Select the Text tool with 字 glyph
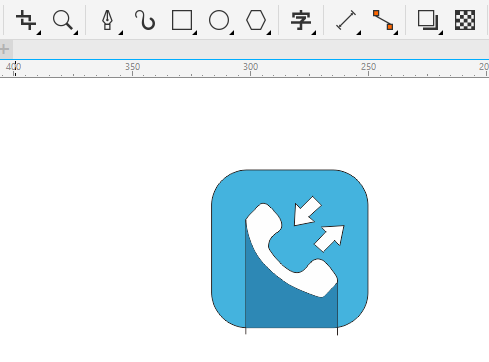This screenshot has height=362, width=489. [x=301, y=20]
